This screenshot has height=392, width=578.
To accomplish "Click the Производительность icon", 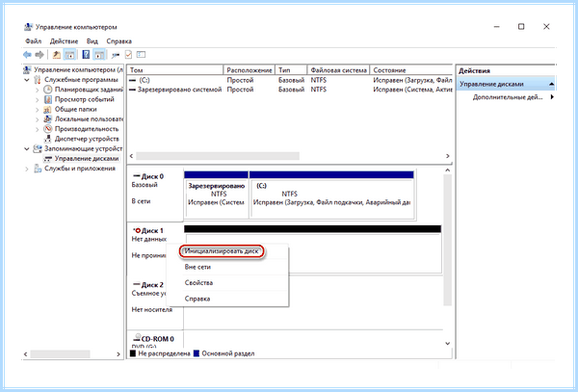I will tap(47, 129).
